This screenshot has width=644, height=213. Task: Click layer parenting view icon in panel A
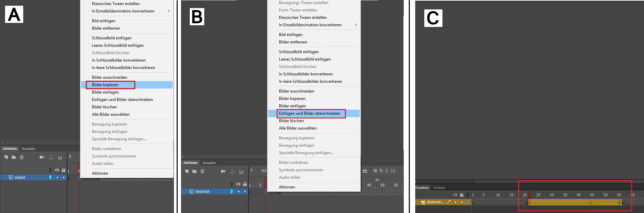coord(51,157)
